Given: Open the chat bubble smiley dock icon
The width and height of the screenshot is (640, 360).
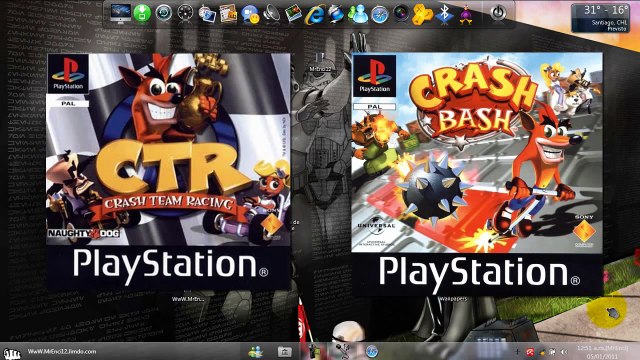Looking at the screenshot, I should 250,14.
